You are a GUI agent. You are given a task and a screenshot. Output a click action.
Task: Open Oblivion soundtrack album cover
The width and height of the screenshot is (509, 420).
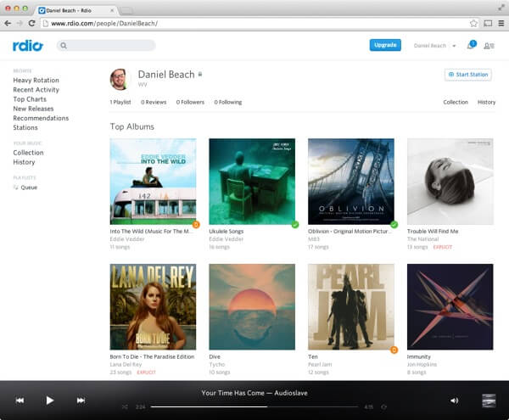351,182
